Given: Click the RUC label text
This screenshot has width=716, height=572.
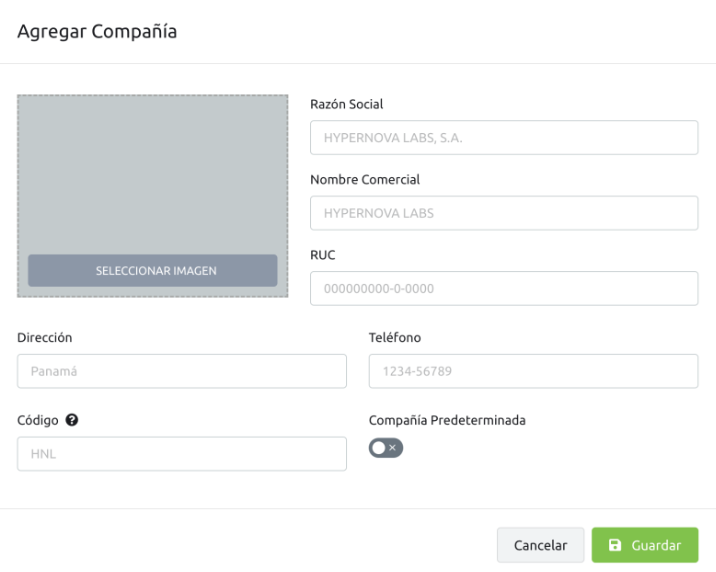Looking at the screenshot, I should pyautogui.click(x=323, y=255).
